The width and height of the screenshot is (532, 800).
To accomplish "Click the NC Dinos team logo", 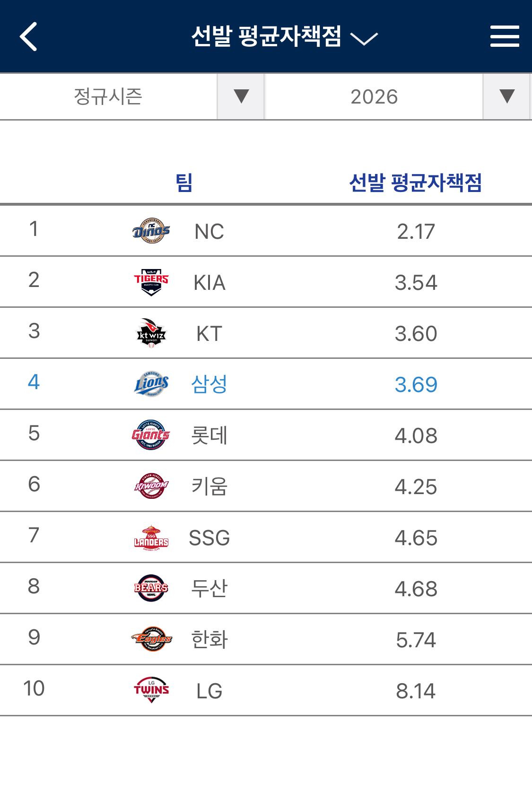I will (x=151, y=231).
